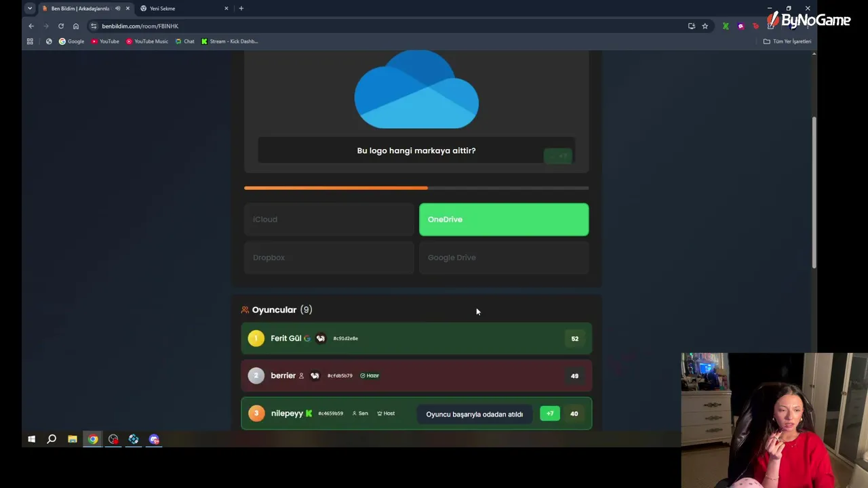Choose the iCloud answer option

[x=329, y=220]
